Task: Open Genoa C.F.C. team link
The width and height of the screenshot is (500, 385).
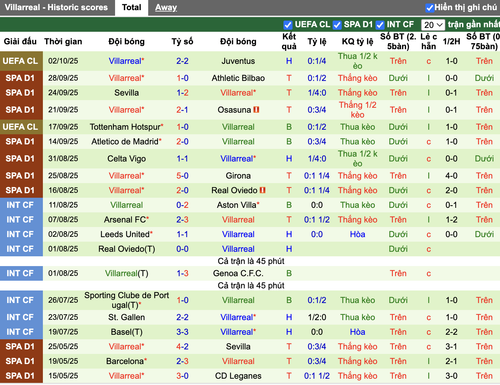Action: click(238, 274)
